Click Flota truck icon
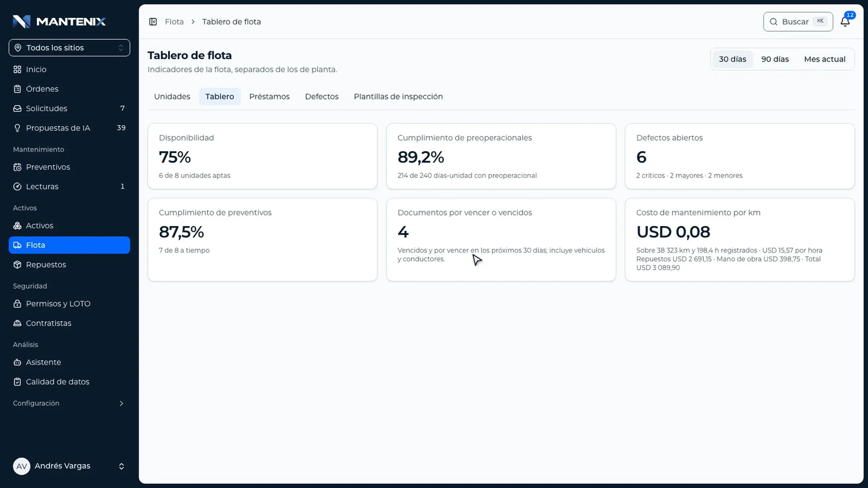The image size is (868, 488). coord(17,245)
